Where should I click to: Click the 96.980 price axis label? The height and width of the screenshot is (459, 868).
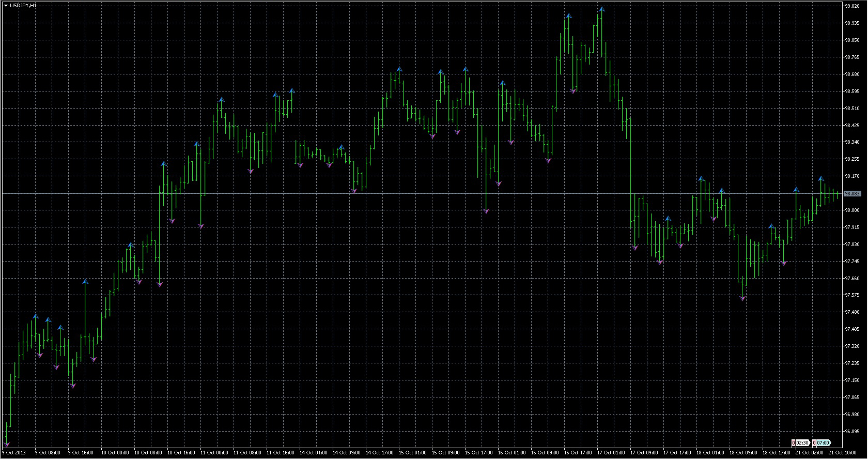click(x=851, y=415)
